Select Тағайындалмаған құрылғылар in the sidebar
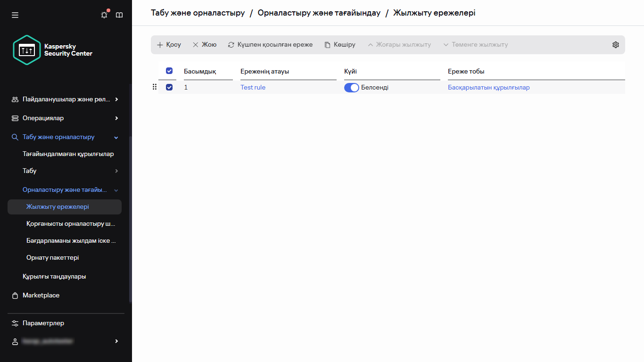 (68, 154)
